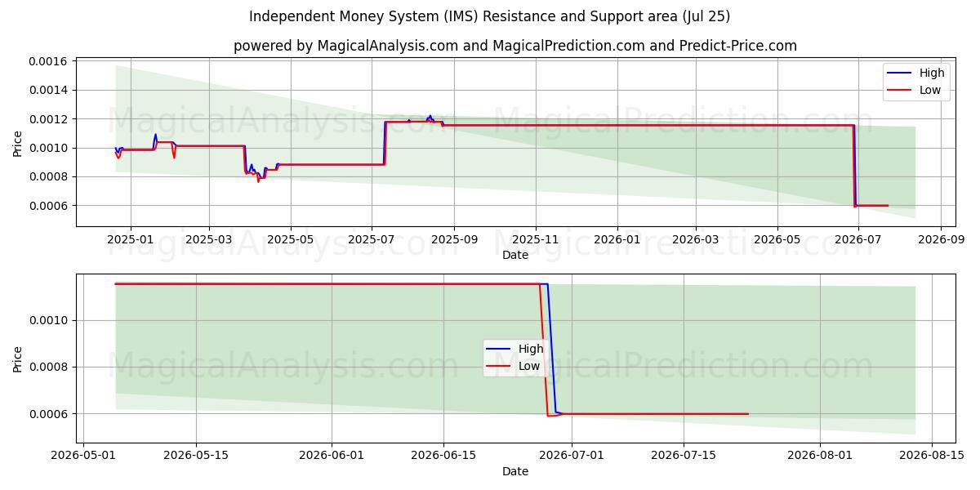980x490 pixels.
Task: Click the '2025-07' date tick label
Action: [x=372, y=240]
